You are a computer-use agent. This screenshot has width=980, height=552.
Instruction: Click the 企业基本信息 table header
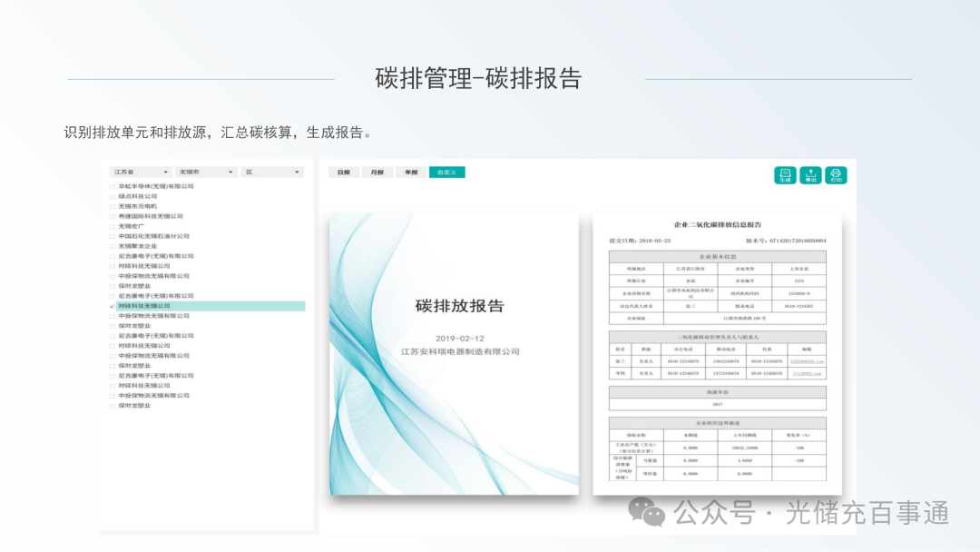[718, 257]
